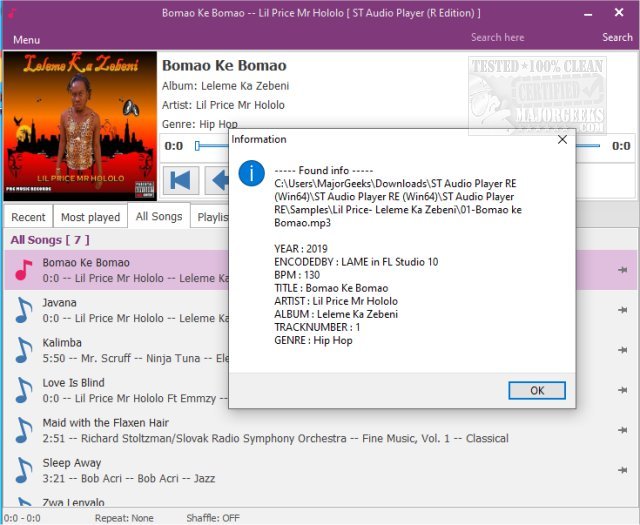This screenshot has width=640, height=525.
Task: Open the Menu in the top bar
Action: 27,40
